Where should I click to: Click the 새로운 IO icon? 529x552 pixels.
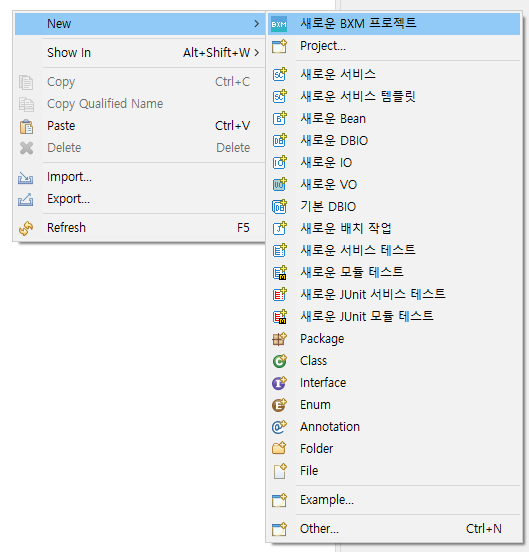[x=279, y=162]
